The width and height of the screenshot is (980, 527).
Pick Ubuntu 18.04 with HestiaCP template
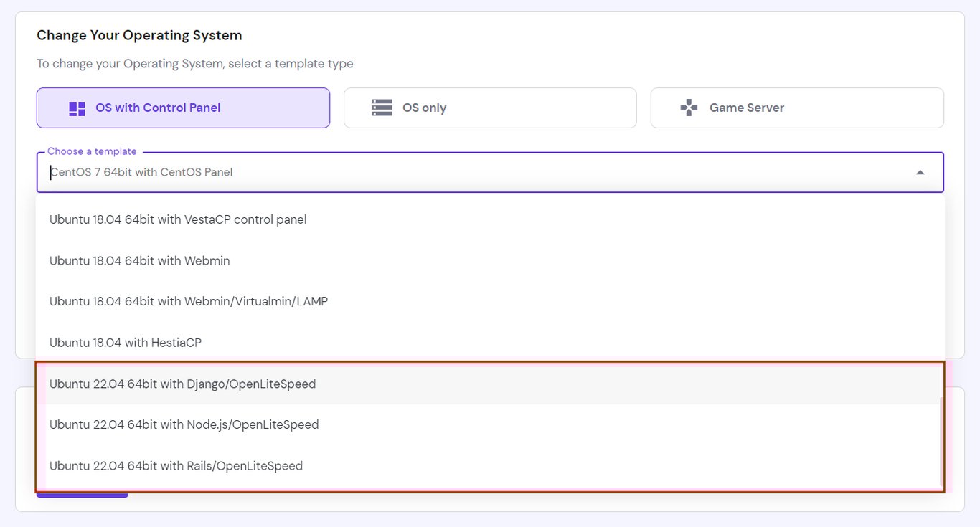point(126,343)
